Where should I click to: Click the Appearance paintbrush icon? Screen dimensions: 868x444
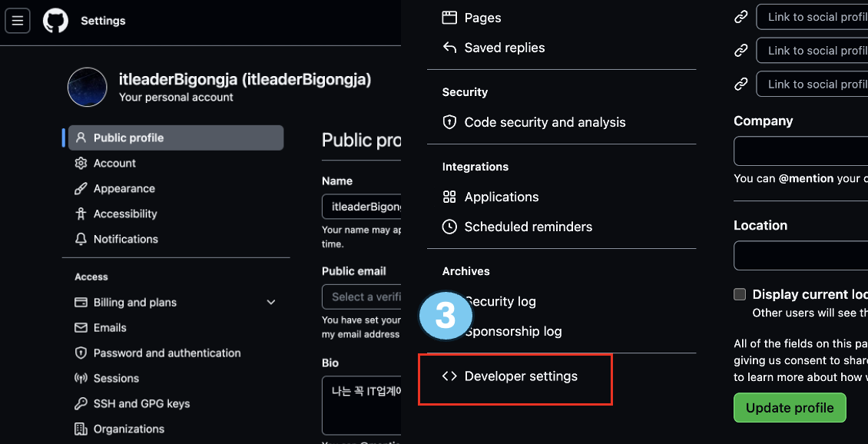[81, 189]
